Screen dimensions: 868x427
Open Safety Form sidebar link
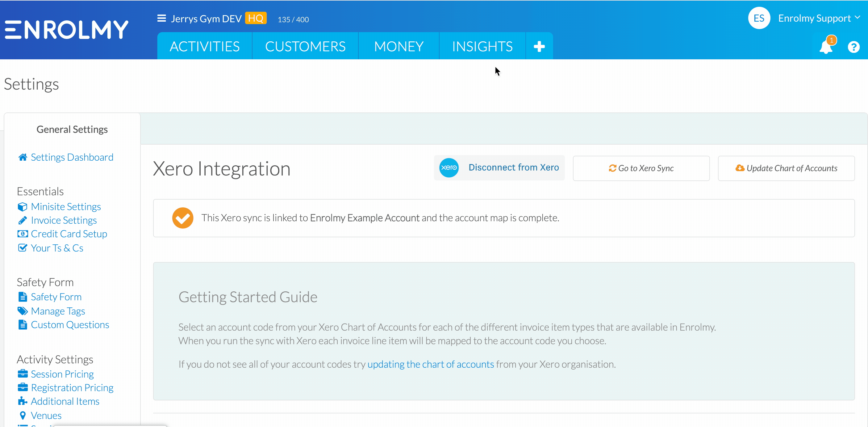[x=56, y=297]
